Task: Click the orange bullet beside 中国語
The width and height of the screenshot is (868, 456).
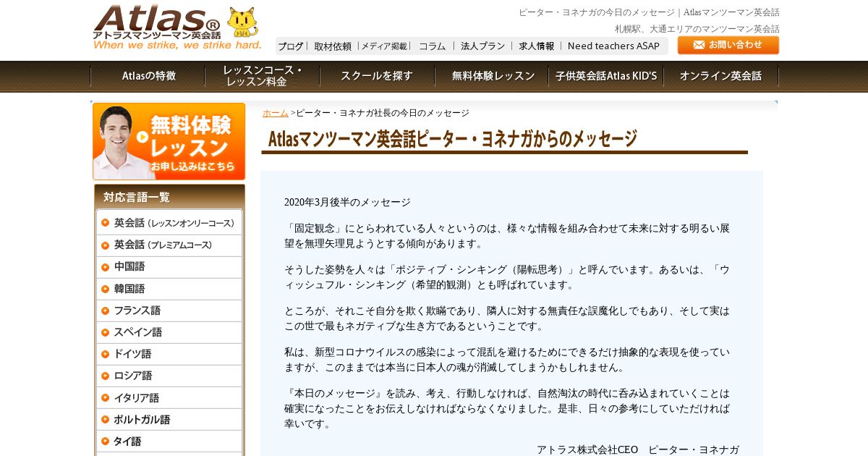Action: pyautogui.click(x=106, y=266)
